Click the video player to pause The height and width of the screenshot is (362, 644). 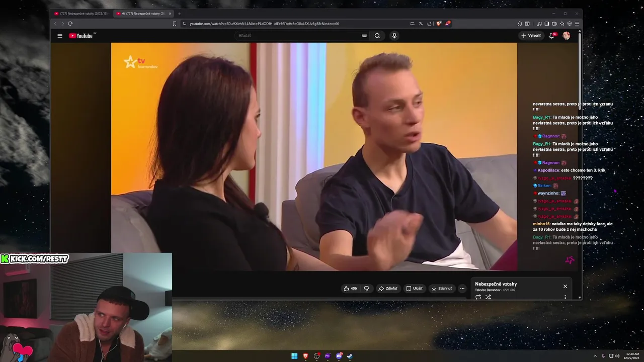coord(314,156)
